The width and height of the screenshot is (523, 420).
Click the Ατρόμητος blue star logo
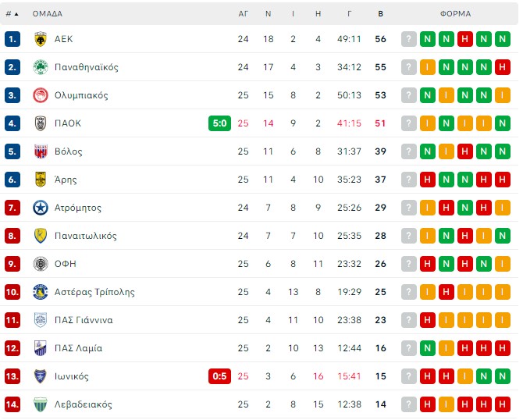point(41,208)
